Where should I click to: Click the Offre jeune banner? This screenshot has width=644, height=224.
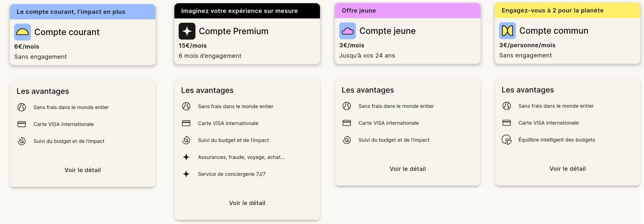(x=407, y=11)
